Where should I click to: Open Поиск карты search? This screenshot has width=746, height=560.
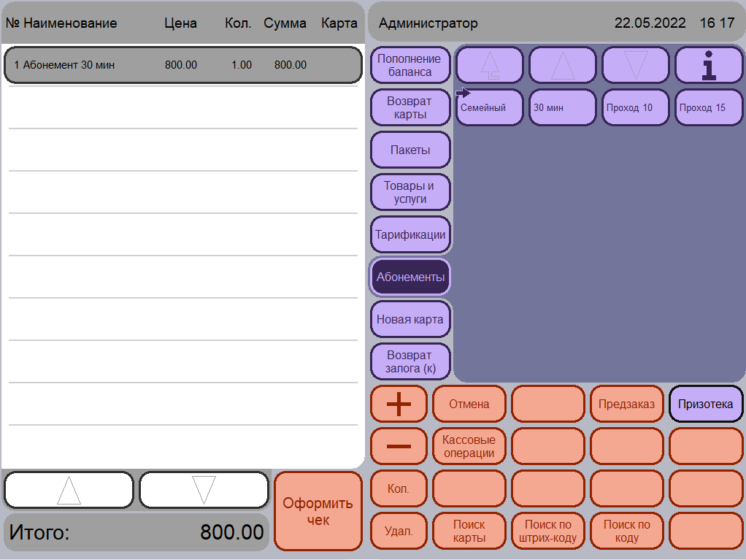tap(469, 531)
